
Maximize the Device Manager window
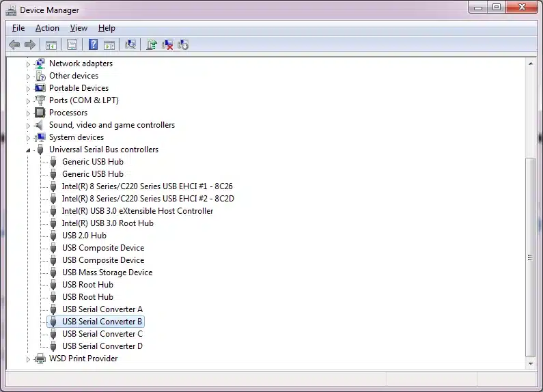[x=497, y=8]
